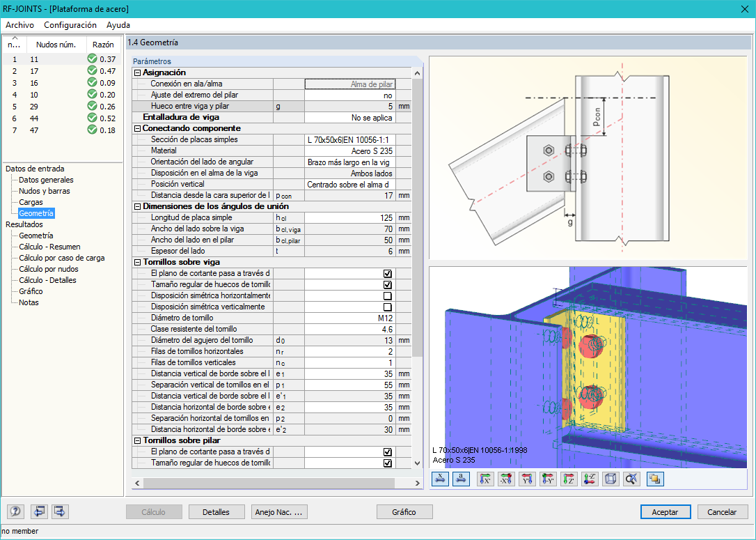Image resolution: width=756 pixels, height=540 pixels.
Task: Click the Cálculo button
Action: tap(154, 512)
